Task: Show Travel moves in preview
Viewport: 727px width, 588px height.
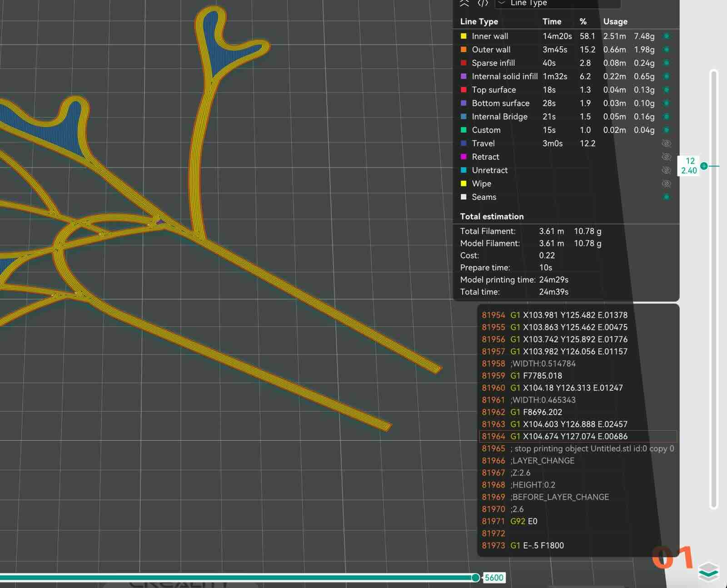Action: pyautogui.click(x=666, y=143)
